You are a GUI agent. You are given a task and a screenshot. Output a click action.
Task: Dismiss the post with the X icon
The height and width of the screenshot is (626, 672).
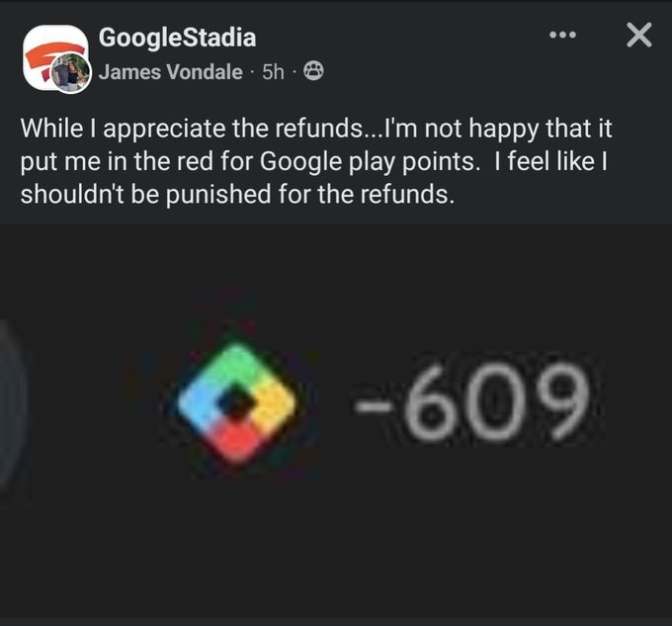639,35
